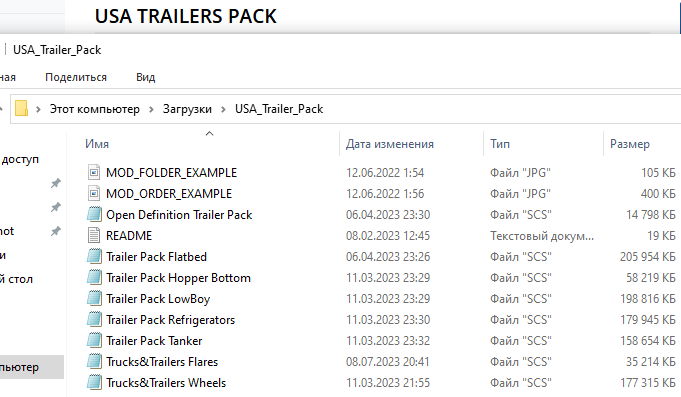
Task: Open the Поделиться ribbon tab
Action: coord(76,77)
